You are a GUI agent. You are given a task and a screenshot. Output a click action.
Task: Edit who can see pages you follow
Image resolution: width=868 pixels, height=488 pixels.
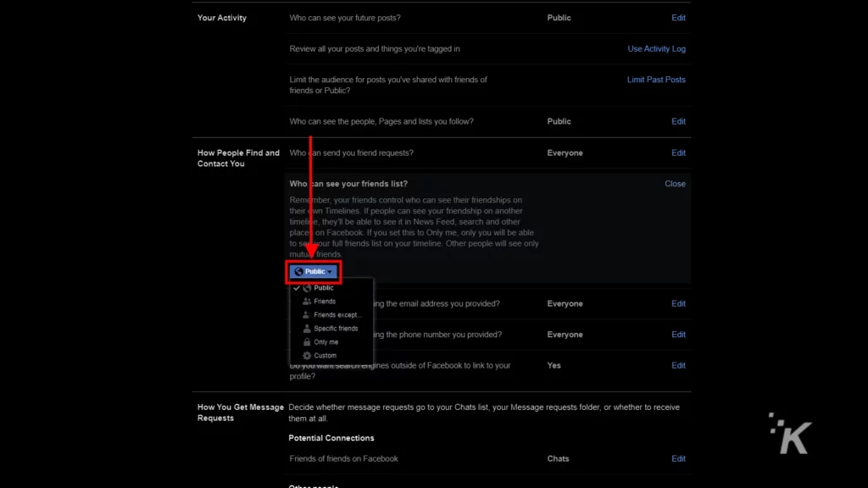[x=678, y=121]
